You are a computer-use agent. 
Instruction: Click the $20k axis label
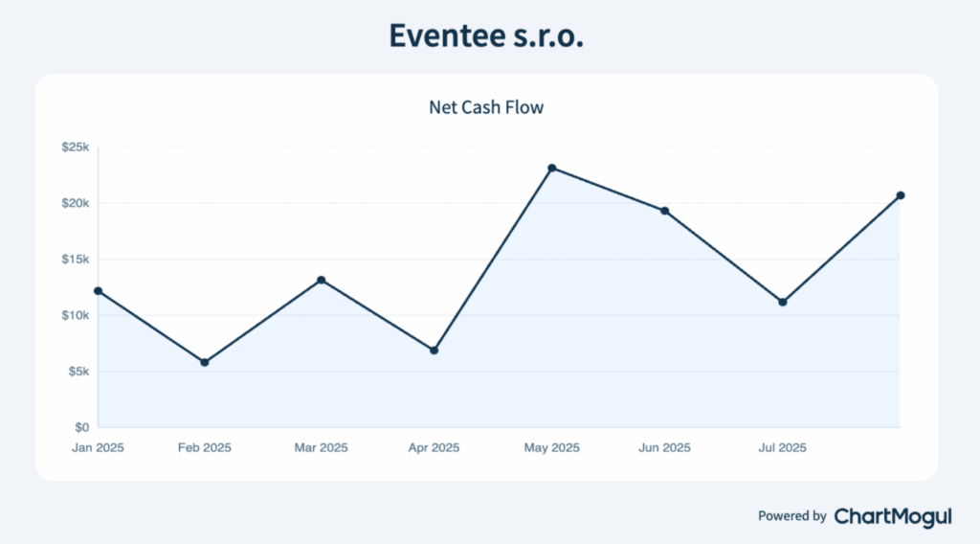[76, 203]
